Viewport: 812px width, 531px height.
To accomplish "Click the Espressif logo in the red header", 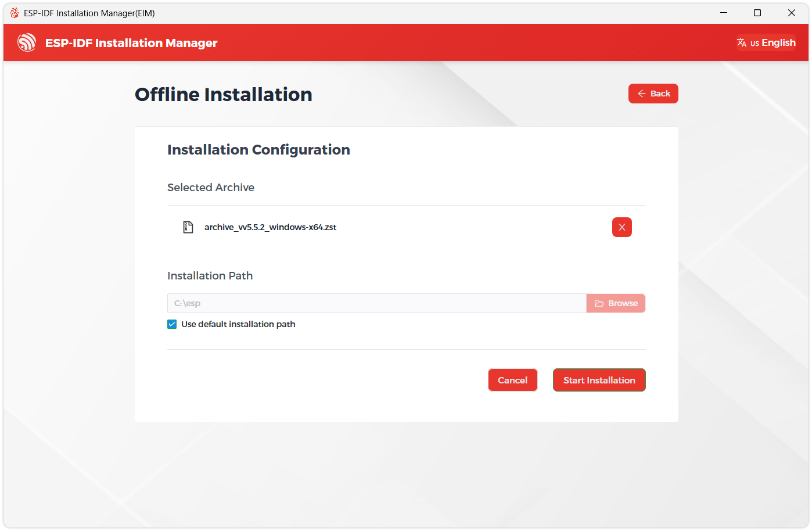I will (27, 42).
